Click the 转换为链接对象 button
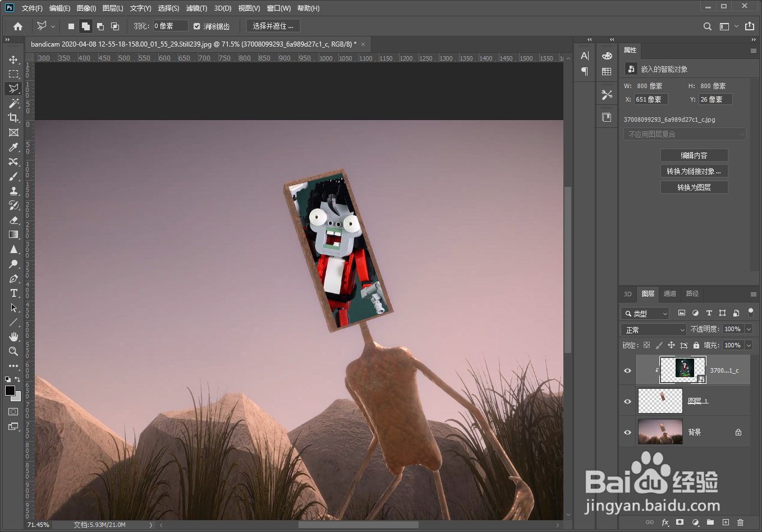The width and height of the screenshot is (762, 532). coord(694,171)
